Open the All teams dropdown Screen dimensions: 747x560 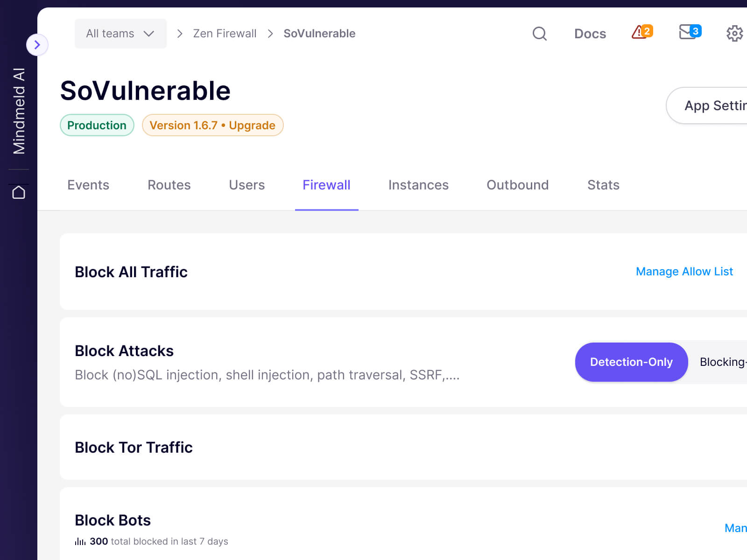pyautogui.click(x=120, y=34)
